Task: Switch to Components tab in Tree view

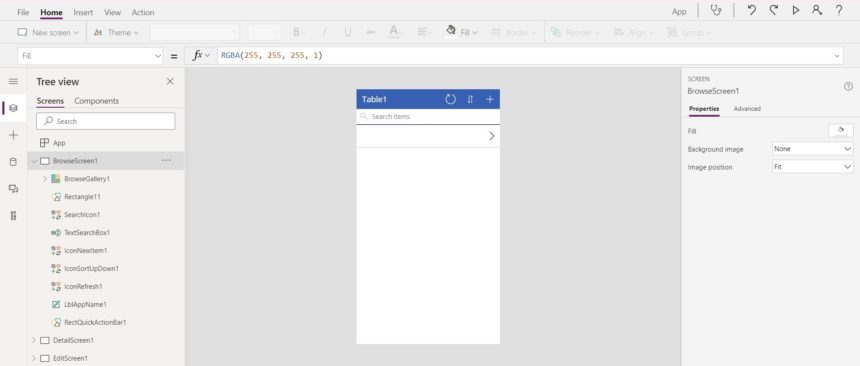Action: 97,101
